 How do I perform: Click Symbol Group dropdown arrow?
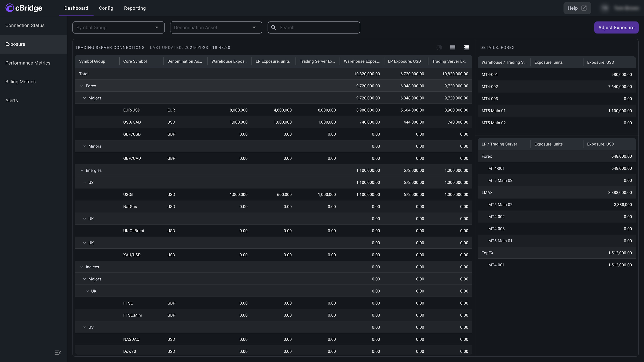(x=157, y=27)
